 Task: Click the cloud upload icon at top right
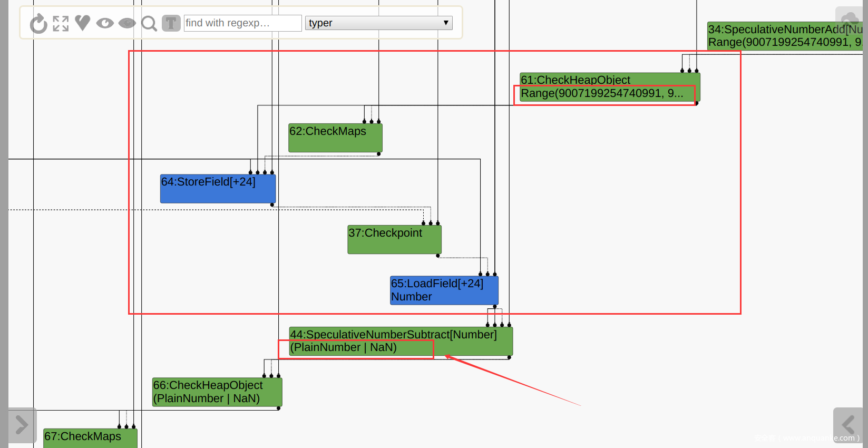tap(849, 16)
